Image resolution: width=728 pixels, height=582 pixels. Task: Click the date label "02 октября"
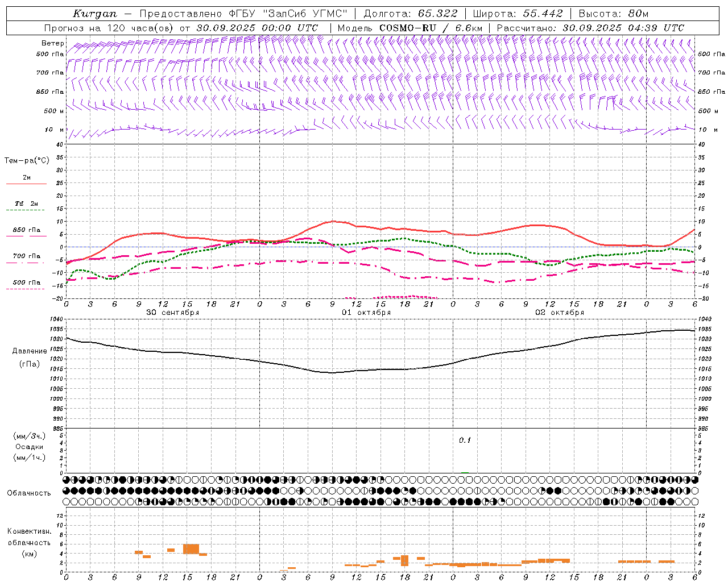(x=559, y=313)
